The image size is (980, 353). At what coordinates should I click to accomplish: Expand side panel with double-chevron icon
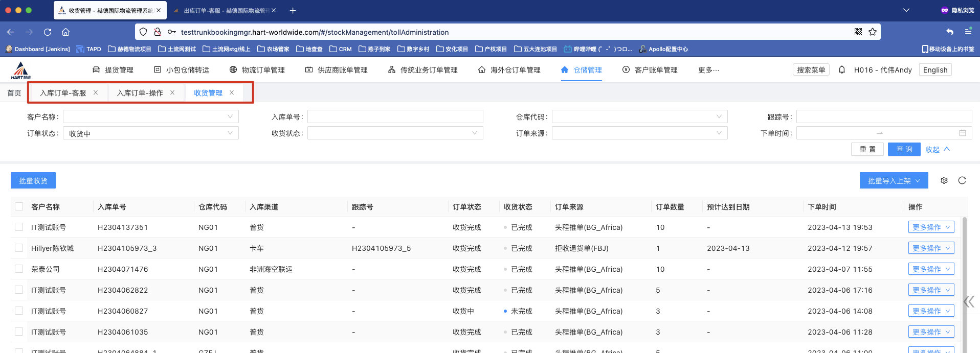tap(969, 301)
